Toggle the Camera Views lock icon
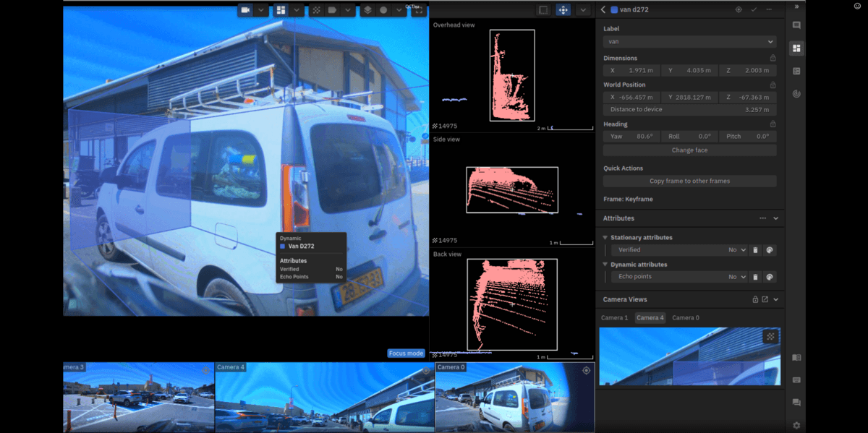 tap(754, 299)
